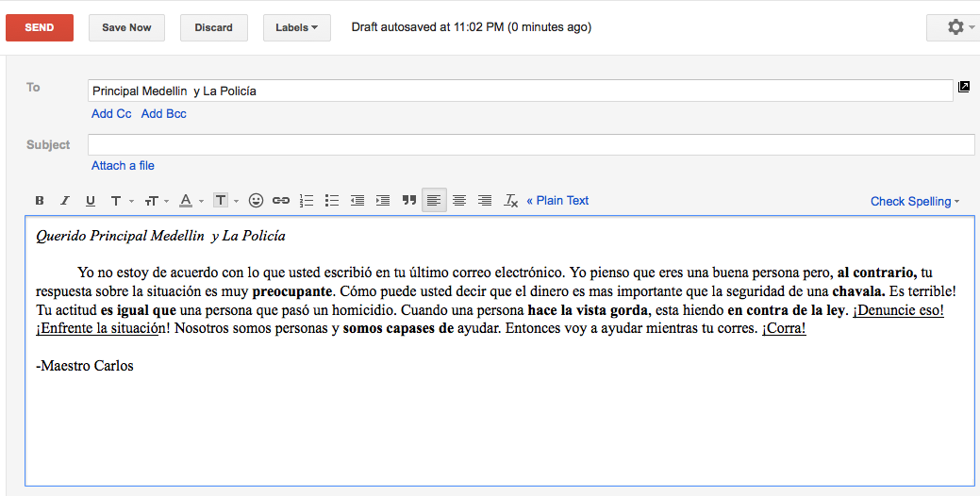Click into the Subject field

pos(530,144)
